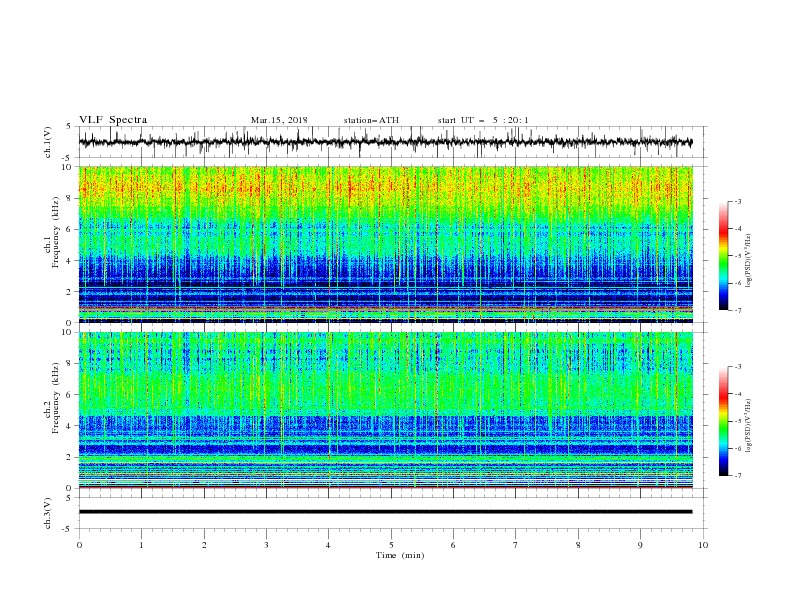Select the date label "Mar.15, 2018"
The image size is (792, 612).
coord(279,120)
